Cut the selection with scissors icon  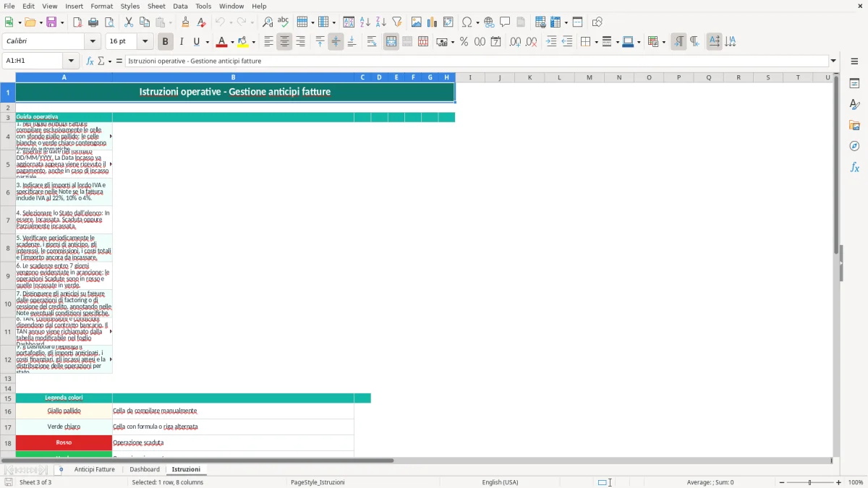coord(129,22)
